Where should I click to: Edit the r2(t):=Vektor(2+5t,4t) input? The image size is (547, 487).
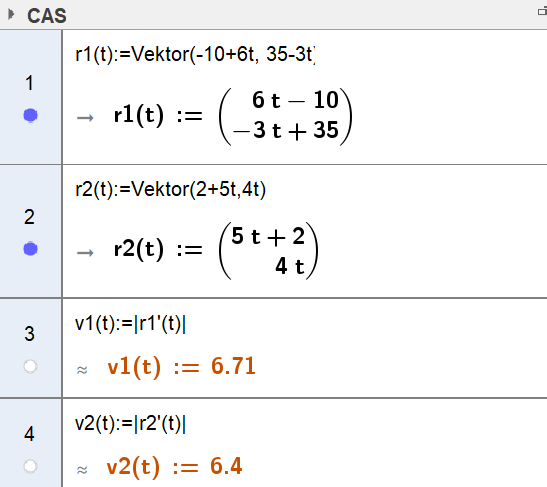pyautogui.click(x=170, y=189)
